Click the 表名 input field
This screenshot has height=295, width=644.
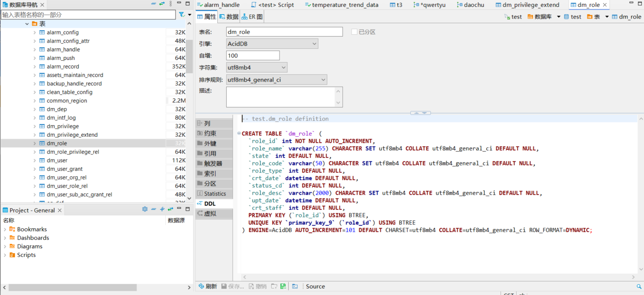pyautogui.click(x=284, y=32)
